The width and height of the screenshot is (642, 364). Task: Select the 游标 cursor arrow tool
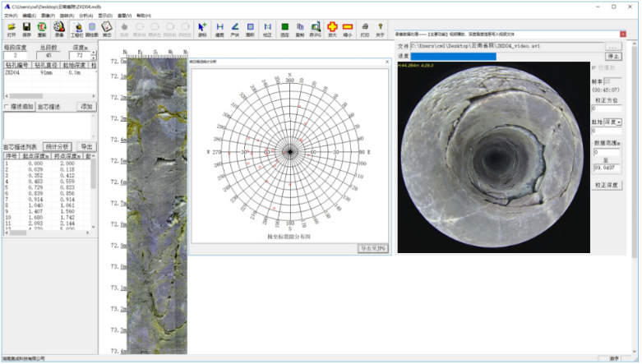[x=202, y=28]
